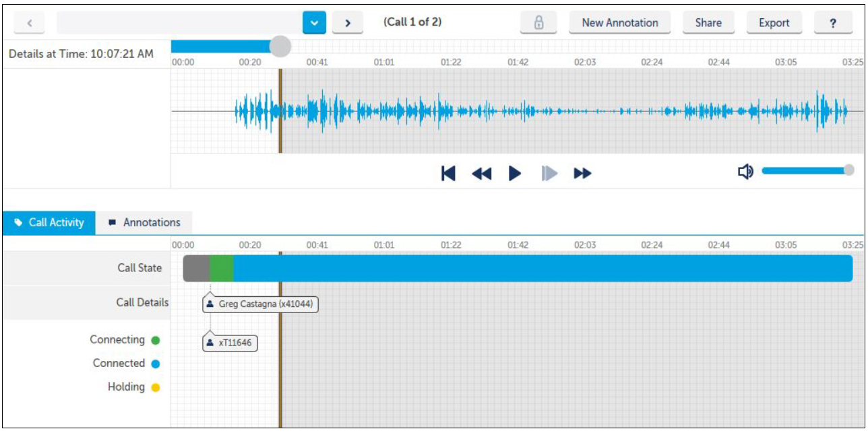This screenshot has width=868, height=433.
Task: Fast forward the call audio
Action: click(x=582, y=174)
